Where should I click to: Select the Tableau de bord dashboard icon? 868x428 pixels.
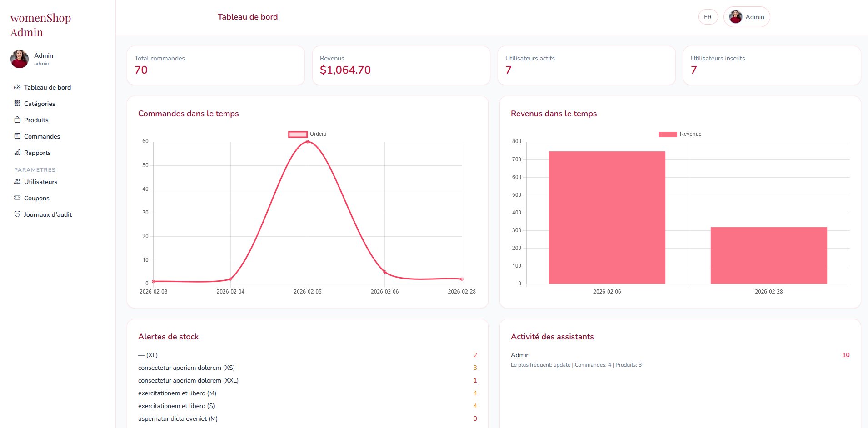pyautogui.click(x=17, y=87)
